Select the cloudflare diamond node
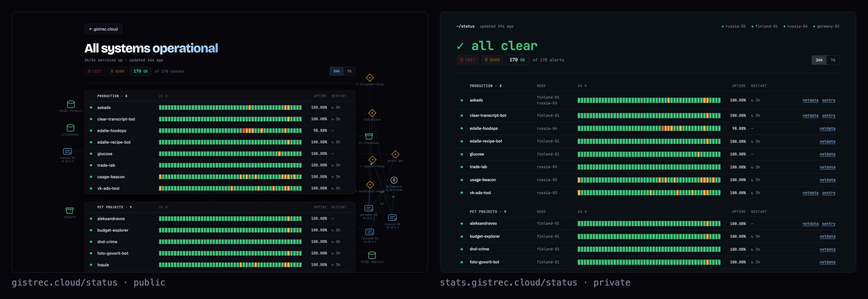Viewport: 868px width, 299px height. pos(372,113)
